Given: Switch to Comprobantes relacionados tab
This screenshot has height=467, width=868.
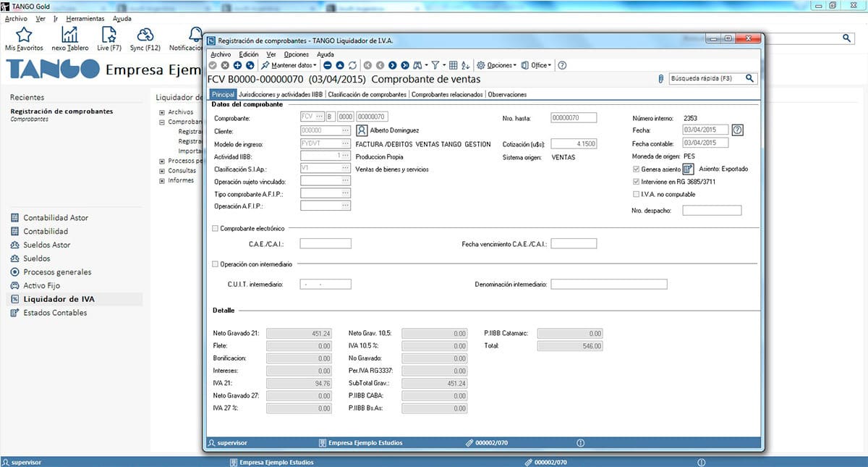Looking at the screenshot, I should tap(447, 94).
